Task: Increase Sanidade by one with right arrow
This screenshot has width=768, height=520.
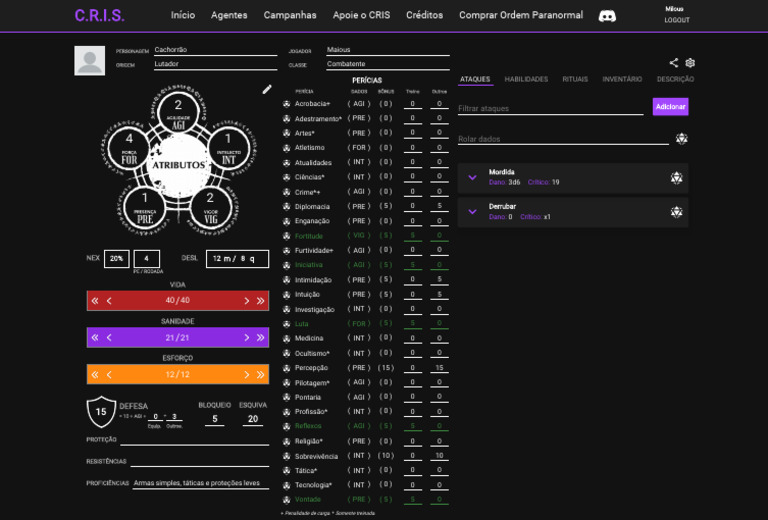Action: [247, 338]
